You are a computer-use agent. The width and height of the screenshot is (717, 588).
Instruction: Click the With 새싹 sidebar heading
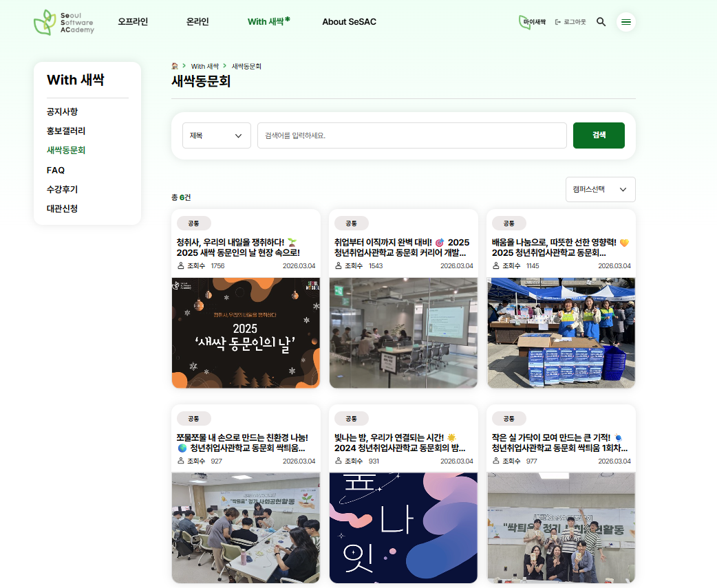pyautogui.click(x=76, y=80)
